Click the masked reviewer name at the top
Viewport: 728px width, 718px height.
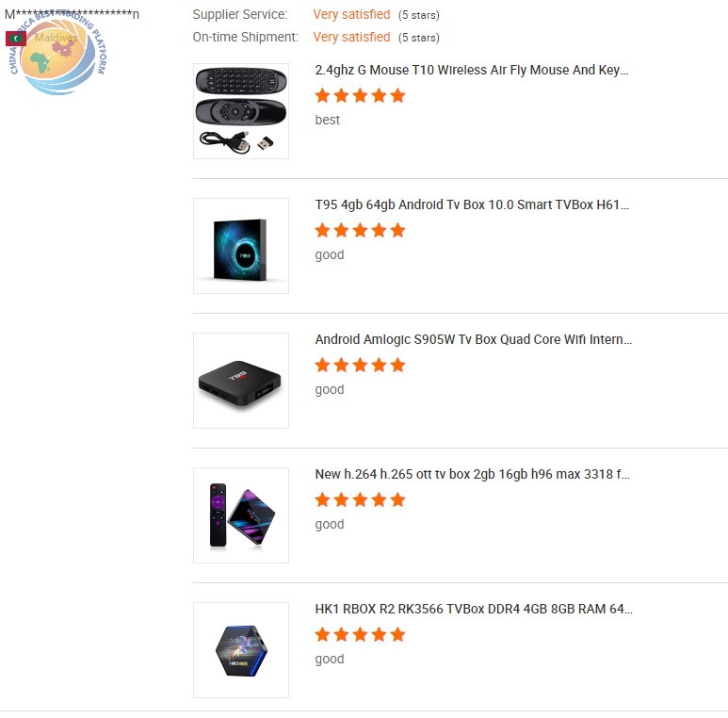[x=72, y=14]
